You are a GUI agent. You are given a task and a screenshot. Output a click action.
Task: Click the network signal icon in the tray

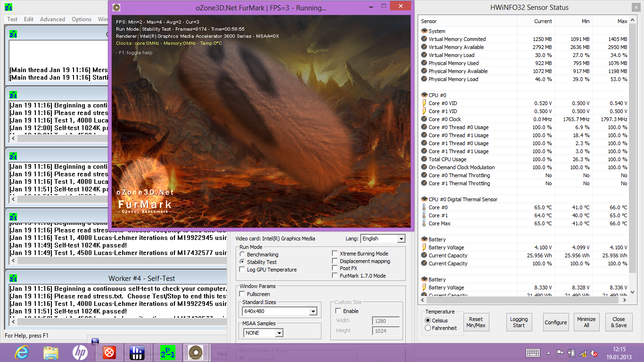583,353
